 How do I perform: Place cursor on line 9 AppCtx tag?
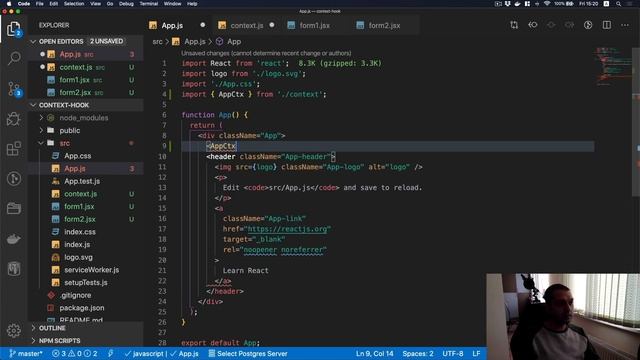tap(223, 146)
